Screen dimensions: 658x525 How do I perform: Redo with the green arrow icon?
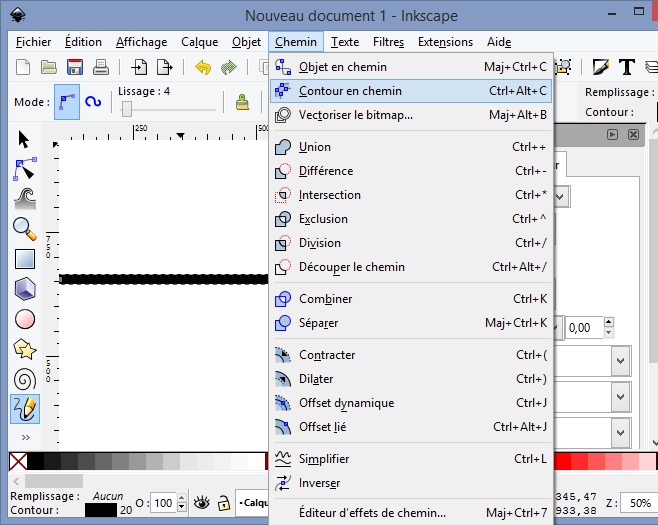[x=229, y=67]
